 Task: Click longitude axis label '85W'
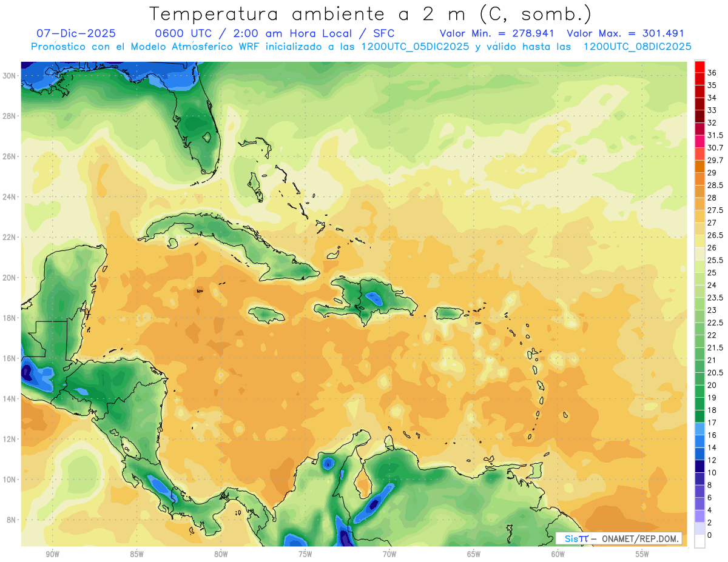pos(136,554)
